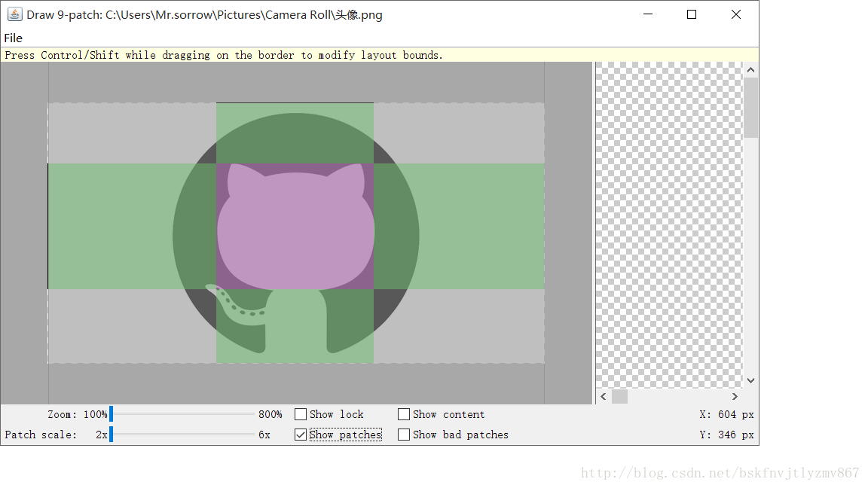The width and height of the screenshot is (868, 488).
Task: Close the Draw 9-patch window
Action: coord(735,14)
